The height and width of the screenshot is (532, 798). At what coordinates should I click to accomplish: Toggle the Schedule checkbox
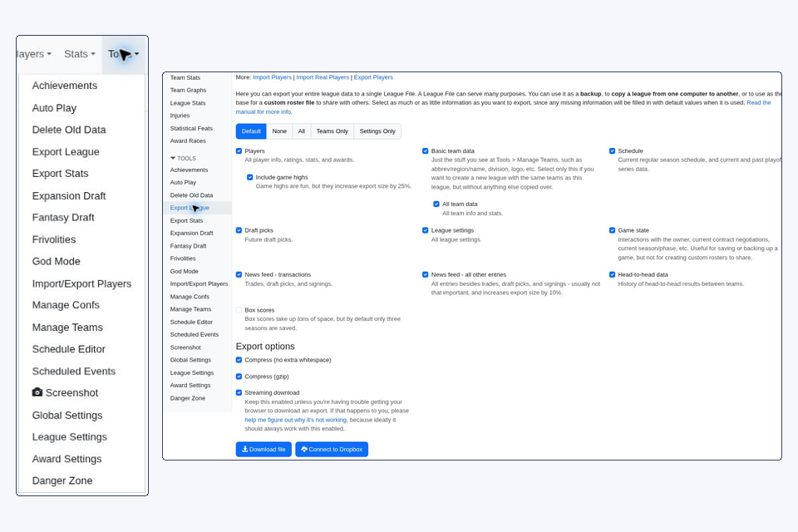[613, 151]
